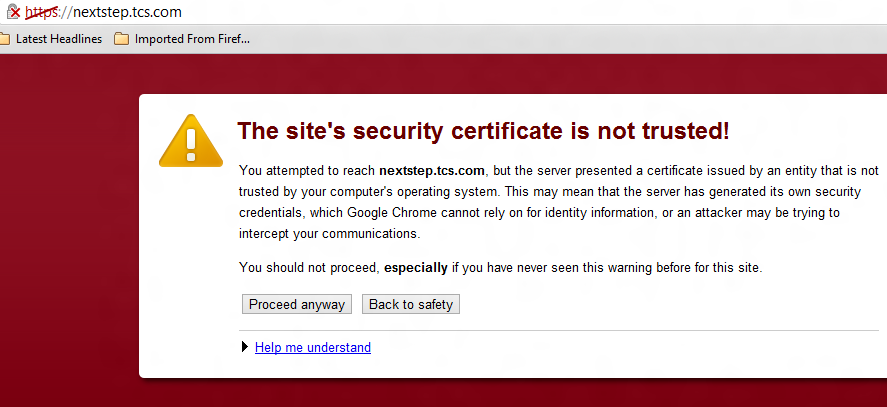The image size is (887, 407).
Task: Click the broken padlock security icon
Action: [x=14, y=11]
